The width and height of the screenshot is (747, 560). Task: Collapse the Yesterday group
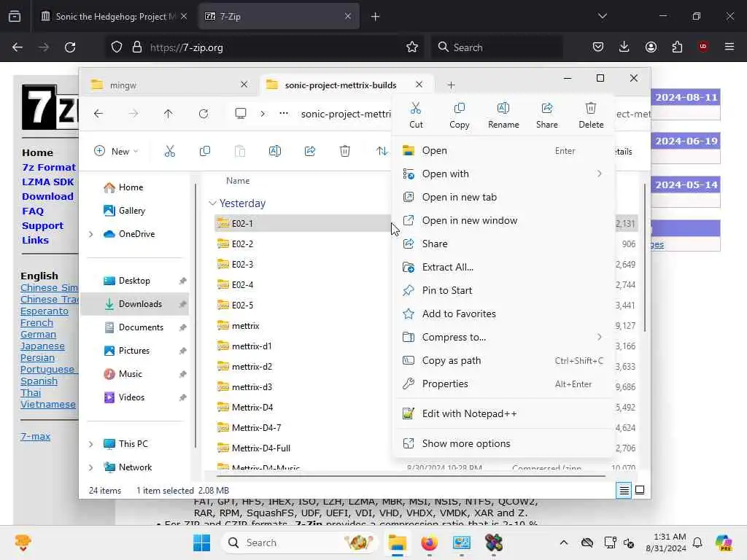212,203
